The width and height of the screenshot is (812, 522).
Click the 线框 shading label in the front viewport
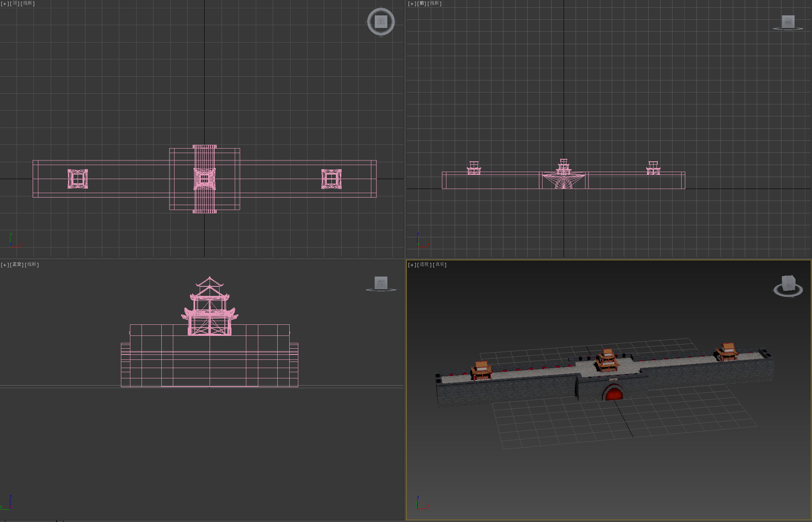point(434,3)
